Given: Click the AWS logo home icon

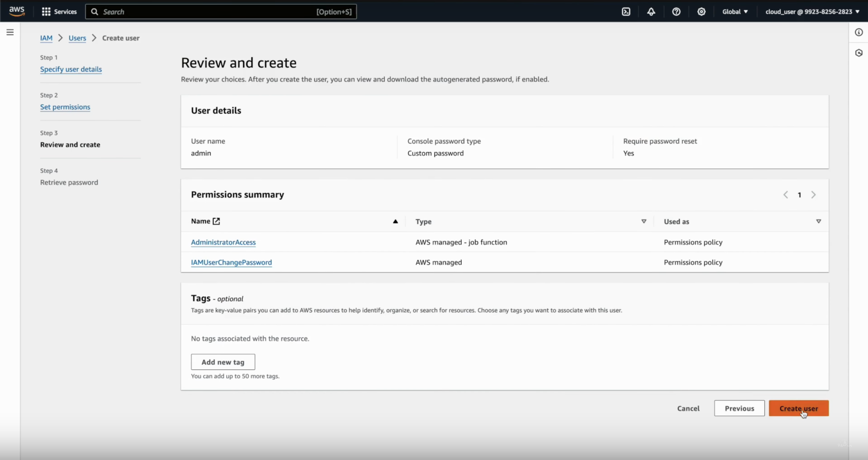Looking at the screenshot, I should tap(17, 11).
